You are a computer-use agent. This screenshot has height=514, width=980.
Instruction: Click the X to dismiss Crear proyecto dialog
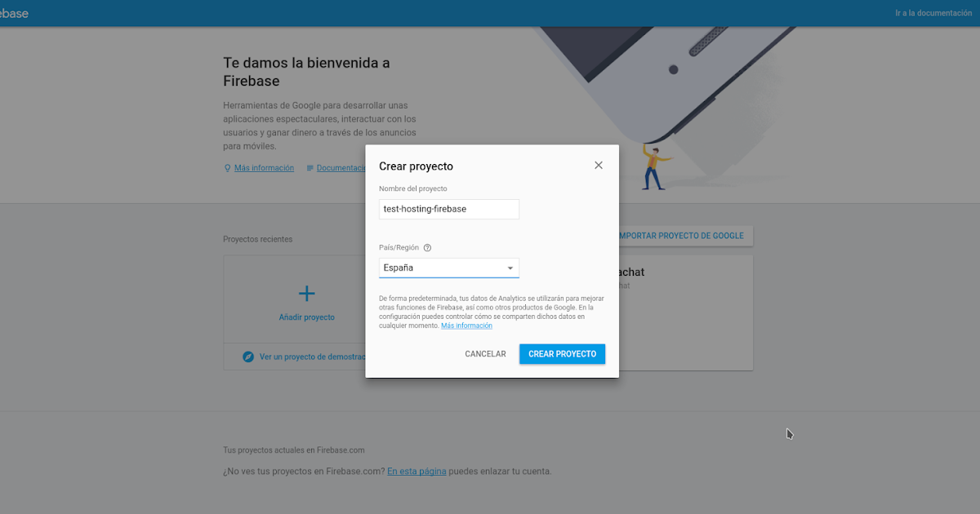click(599, 165)
